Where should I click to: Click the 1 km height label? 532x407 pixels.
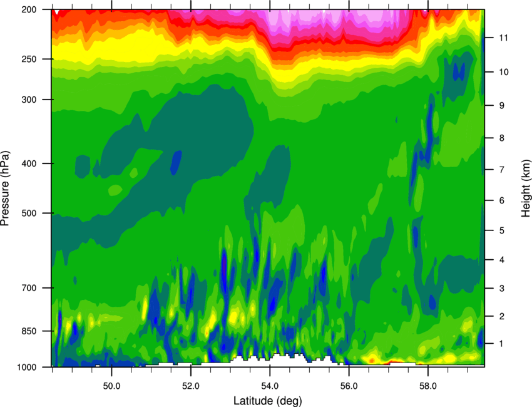pyautogui.click(x=502, y=344)
